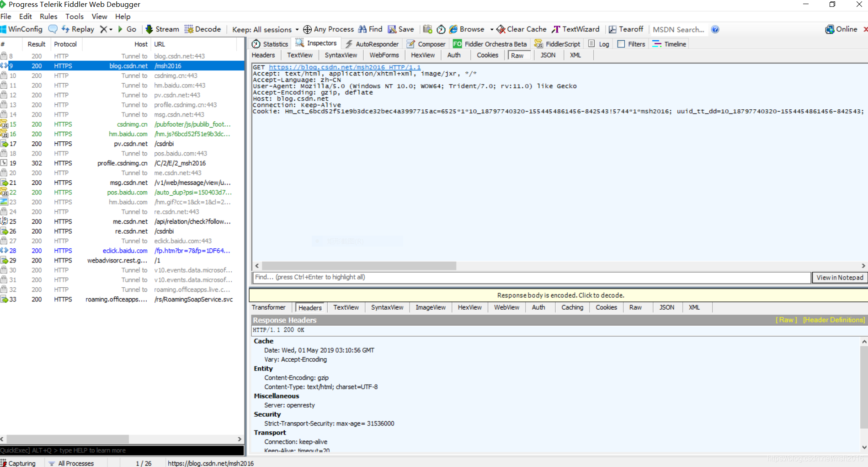This screenshot has height=467, width=868.
Task: Click the camera screenshot icon
Action: [427, 29]
